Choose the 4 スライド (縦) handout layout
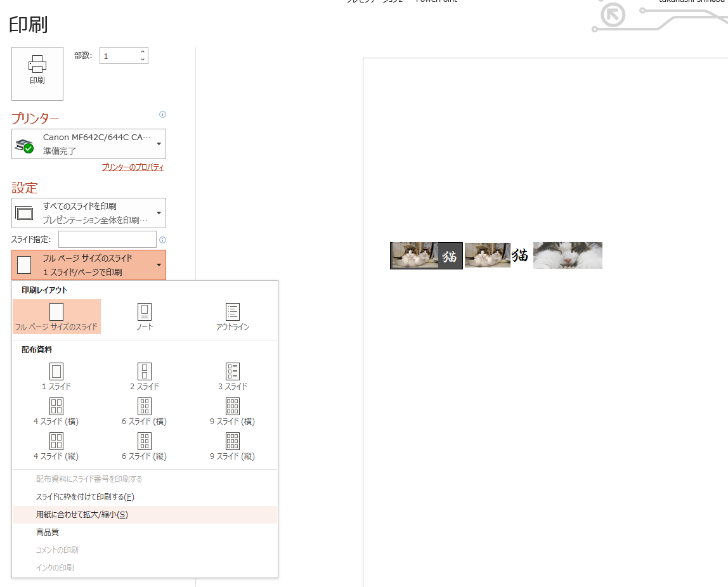The width and height of the screenshot is (728, 587). pos(56,446)
